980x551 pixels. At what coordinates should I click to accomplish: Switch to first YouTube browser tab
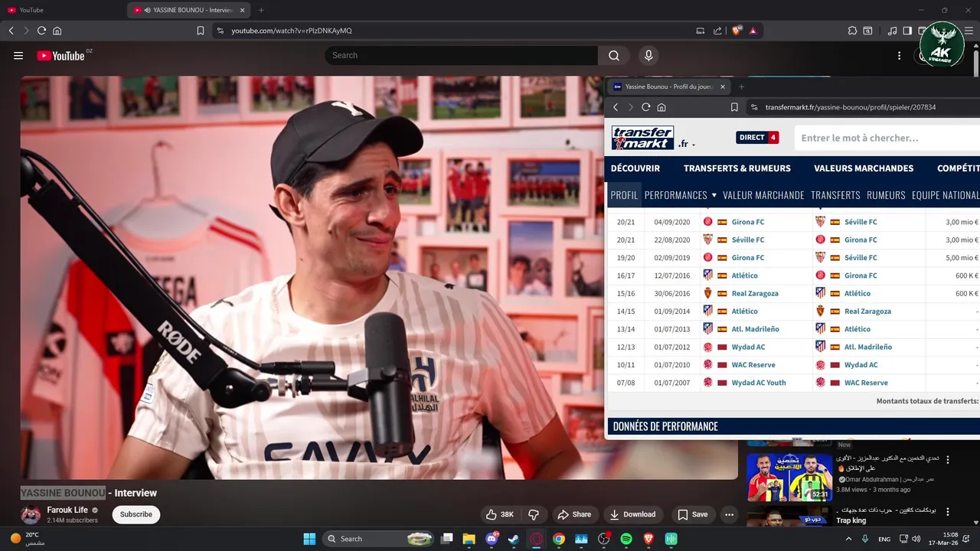(63, 10)
